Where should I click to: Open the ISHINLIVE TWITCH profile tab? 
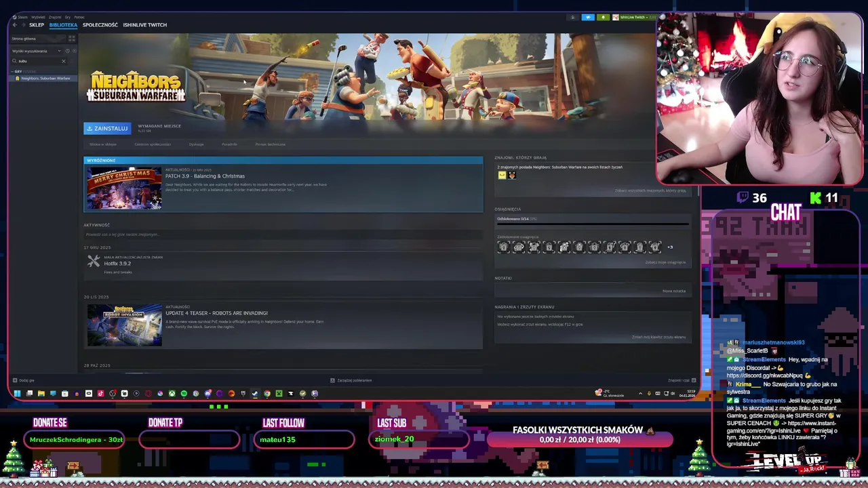pyautogui.click(x=144, y=25)
